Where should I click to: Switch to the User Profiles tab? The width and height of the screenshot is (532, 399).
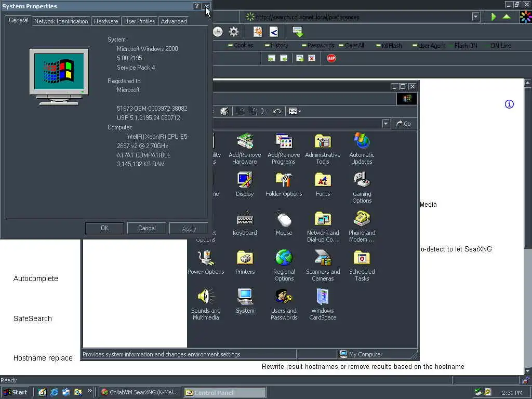tap(139, 21)
